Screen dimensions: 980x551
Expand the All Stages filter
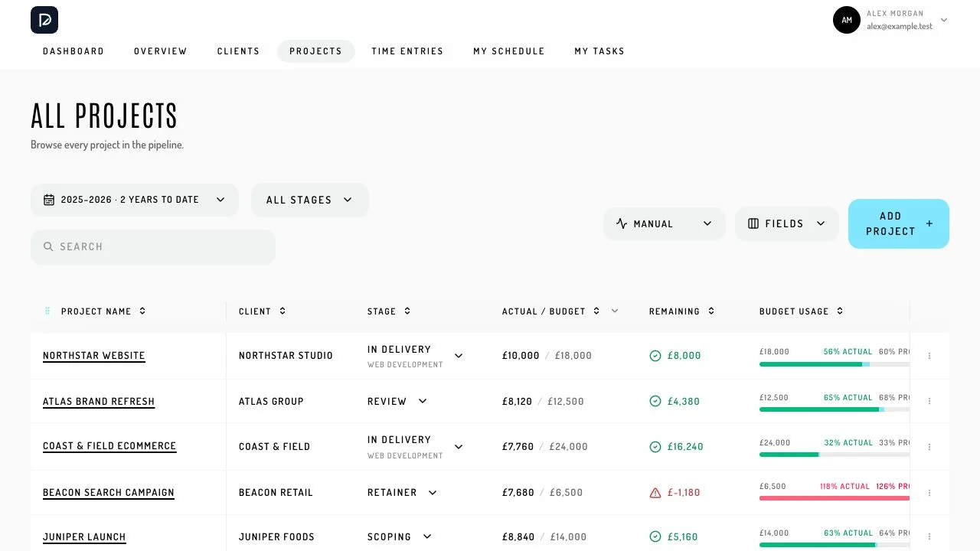310,200
